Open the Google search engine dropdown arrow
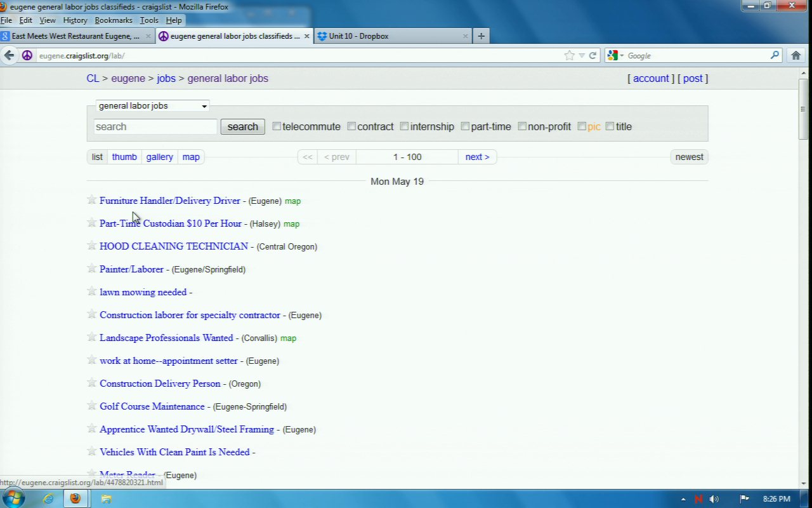Screen dimensions: 812x508 point(622,56)
